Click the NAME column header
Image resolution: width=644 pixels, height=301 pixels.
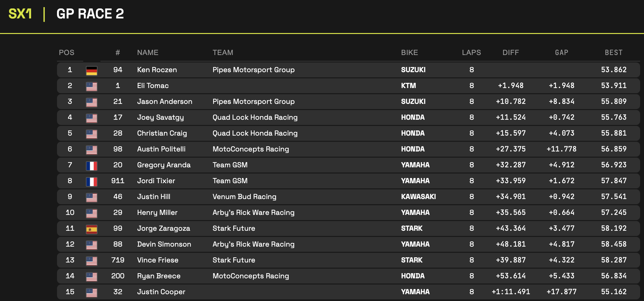147,52
